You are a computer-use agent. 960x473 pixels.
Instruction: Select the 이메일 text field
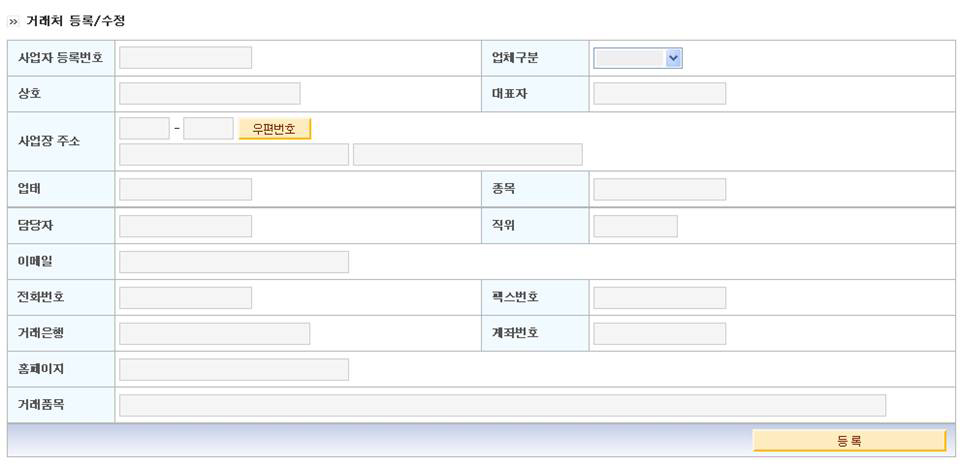(234, 262)
